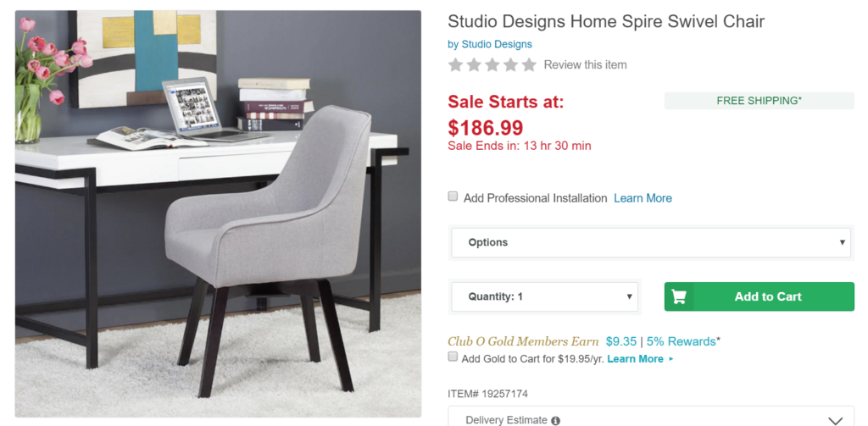Image resolution: width=868 pixels, height=426 pixels.
Task: Expand the Delivery Estimate section chevron
Action: click(x=835, y=421)
